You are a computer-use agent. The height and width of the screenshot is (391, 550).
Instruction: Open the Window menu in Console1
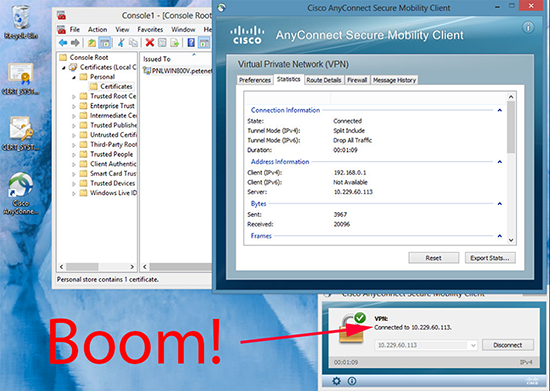coord(183,29)
